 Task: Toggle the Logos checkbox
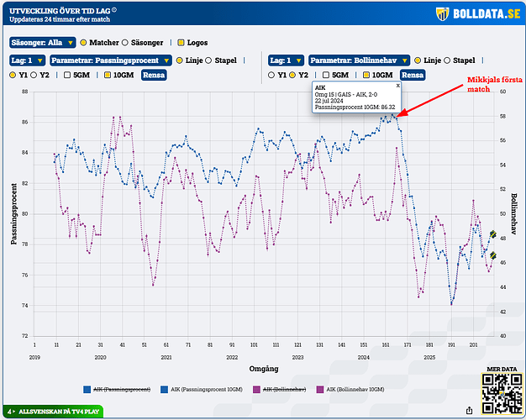tap(179, 42)
